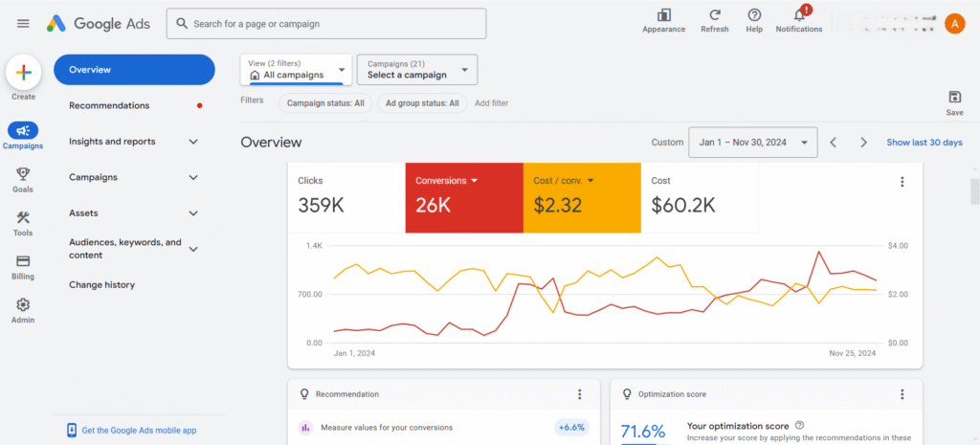The width and height of the screenshot is (980, 445).
Task: Click Add filter
Action: coord(491,103)
